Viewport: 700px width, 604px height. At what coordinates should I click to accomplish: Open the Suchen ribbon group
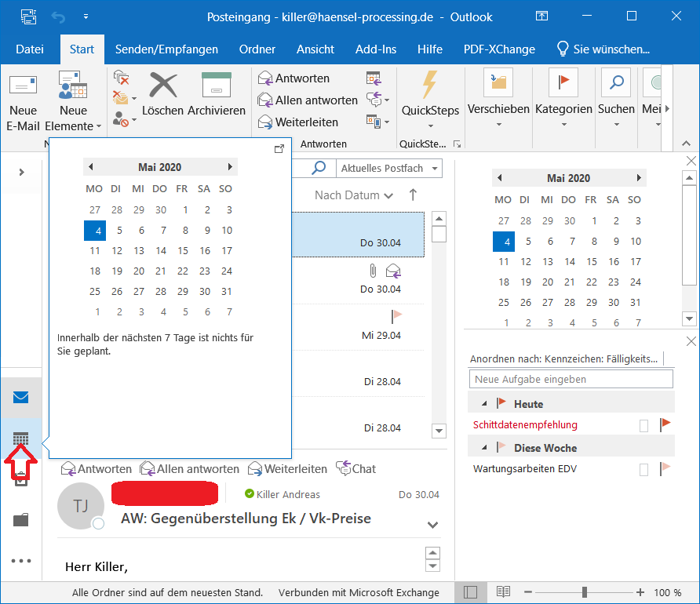[616, 99]
